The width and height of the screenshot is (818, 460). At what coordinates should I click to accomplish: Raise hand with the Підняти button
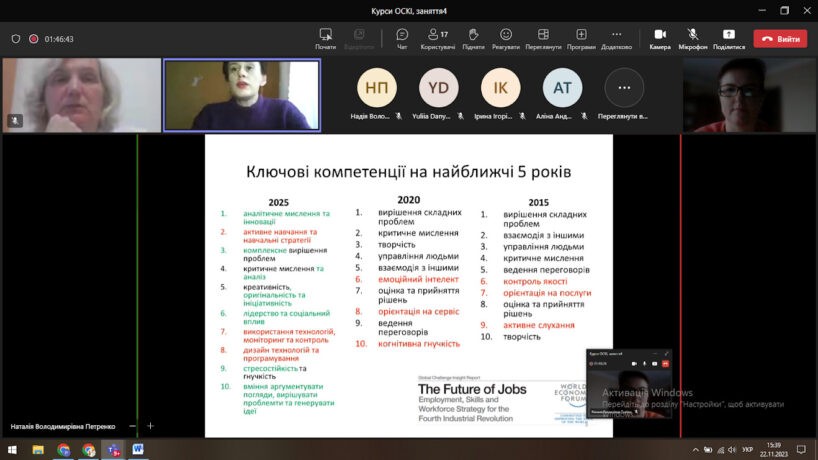click(x=473, y=38)
